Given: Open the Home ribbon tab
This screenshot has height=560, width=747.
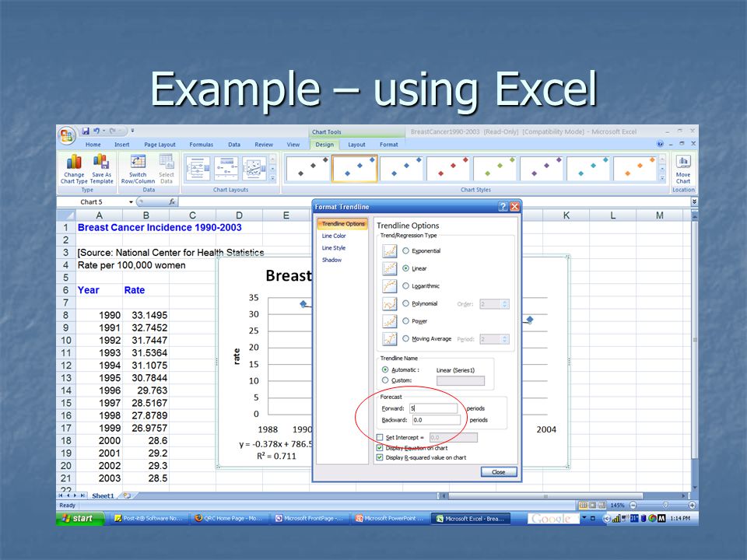Looking at the screenshot, I should click(93, 145).
